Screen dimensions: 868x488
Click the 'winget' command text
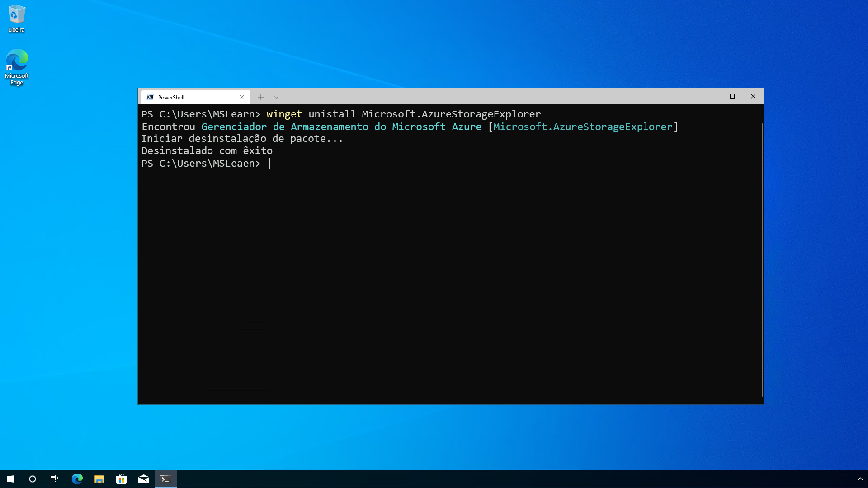point(284,114)
